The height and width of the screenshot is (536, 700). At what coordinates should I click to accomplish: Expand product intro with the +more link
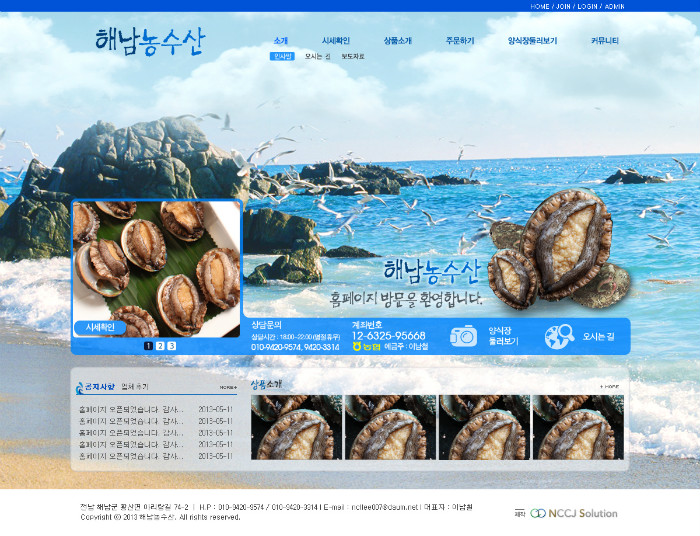(x=609, y=385)
